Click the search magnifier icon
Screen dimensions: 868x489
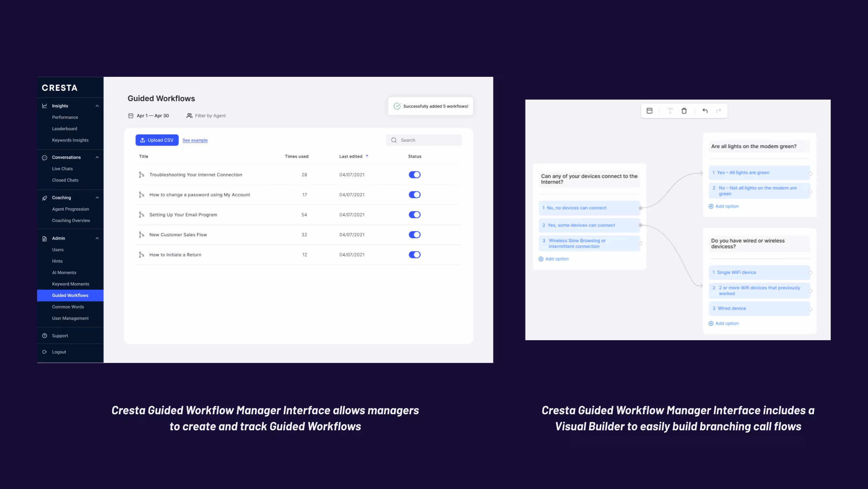(394, 140)
